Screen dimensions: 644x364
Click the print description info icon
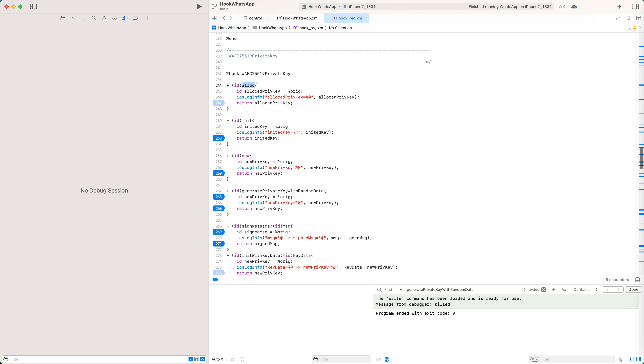[242, 359]
